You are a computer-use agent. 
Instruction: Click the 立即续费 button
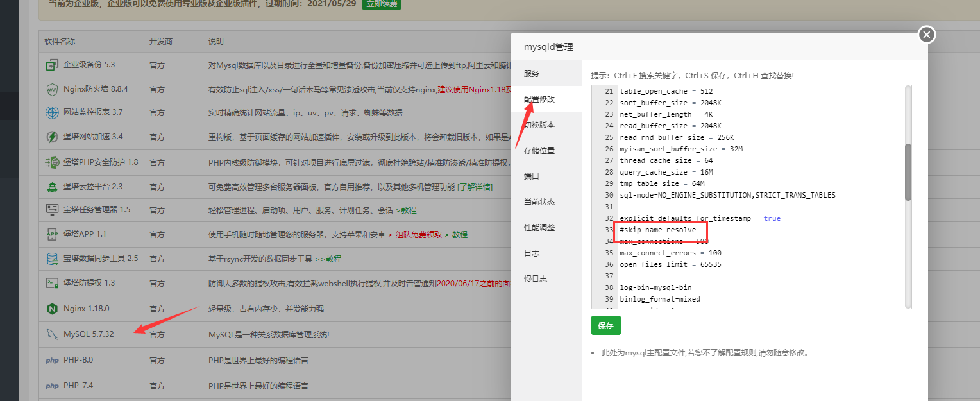382,4
